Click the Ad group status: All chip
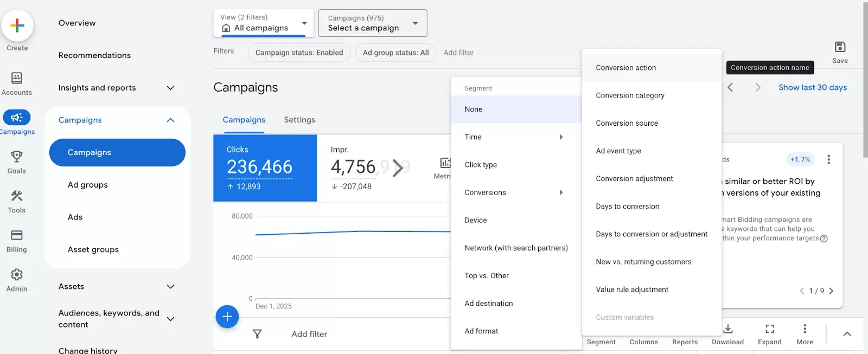The image size is (868, 354). coord(396,53)
